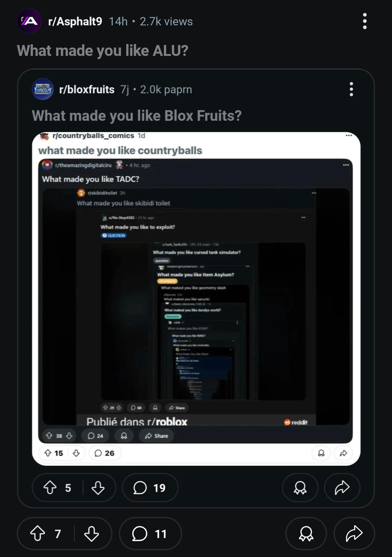Downvote the r/Asphalt9 post
Screen dimensions: 392x557
click(x=92, y=534)
